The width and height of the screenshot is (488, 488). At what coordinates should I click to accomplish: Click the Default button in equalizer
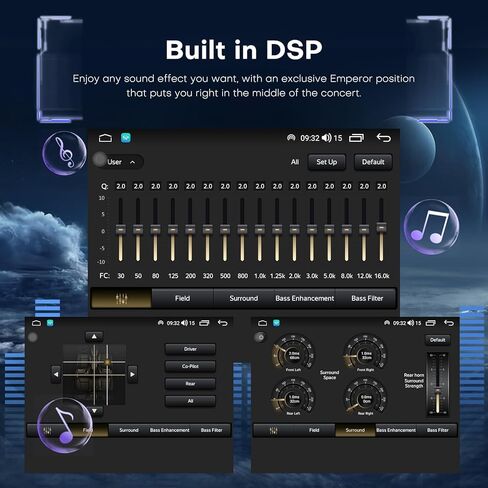[x=373, y=162]
